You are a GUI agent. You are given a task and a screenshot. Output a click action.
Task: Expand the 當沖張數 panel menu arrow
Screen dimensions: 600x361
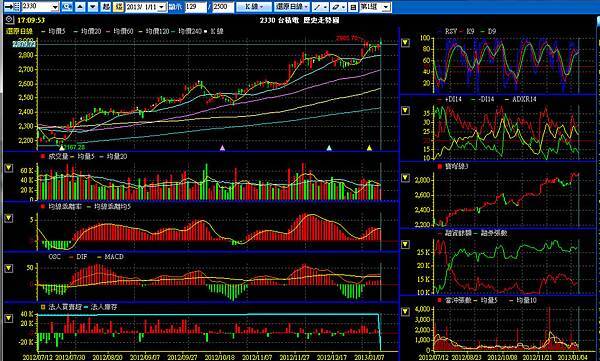pos(405,312)
